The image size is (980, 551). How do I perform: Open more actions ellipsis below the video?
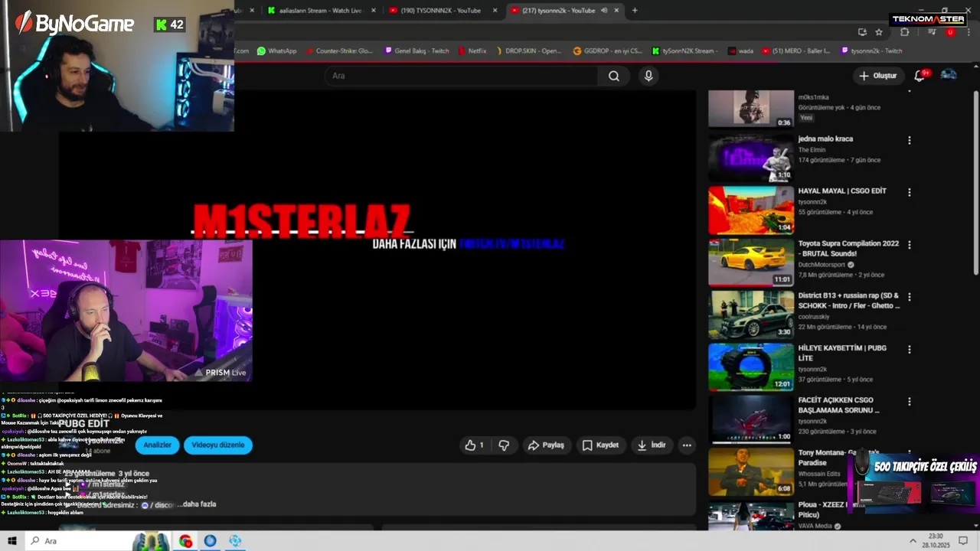coord(687,445)
